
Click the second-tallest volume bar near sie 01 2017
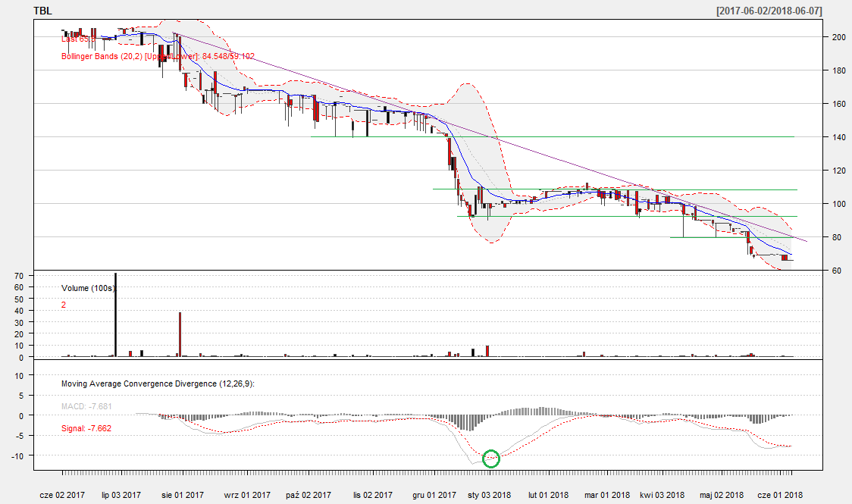180,333
